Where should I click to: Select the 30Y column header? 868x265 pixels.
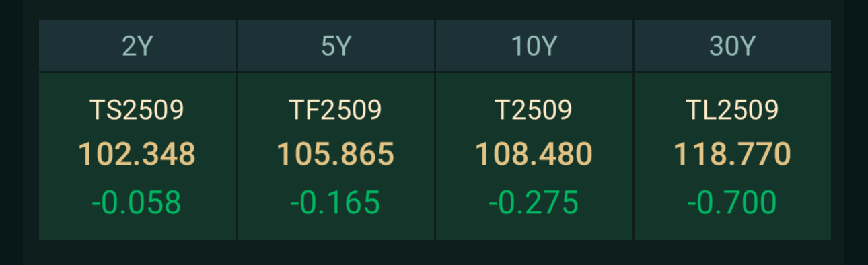tap(733, 46)
